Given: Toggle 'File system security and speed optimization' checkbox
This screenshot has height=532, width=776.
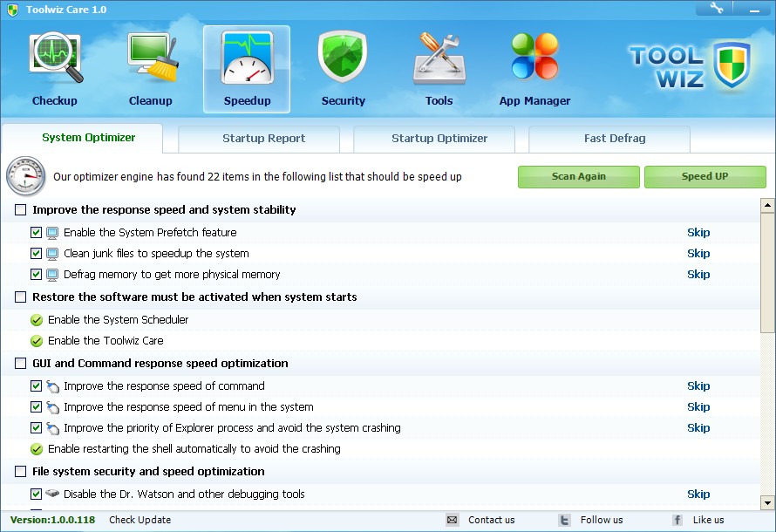Looking at the screenshot, I should [20, 471].
